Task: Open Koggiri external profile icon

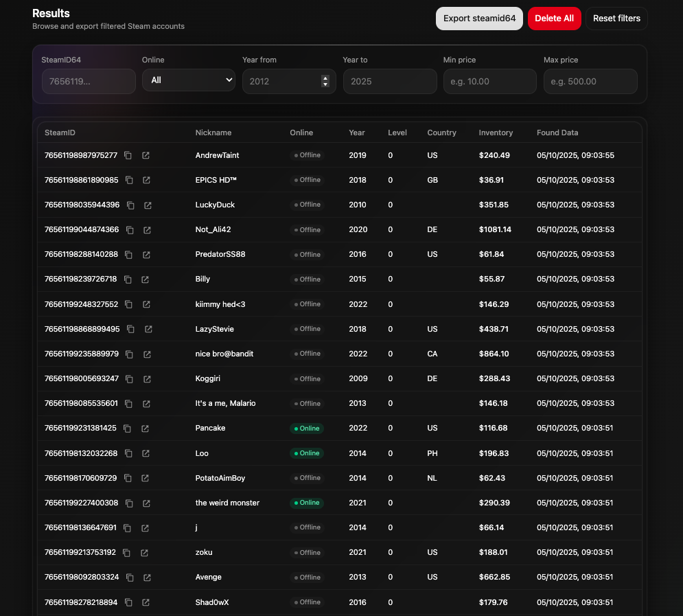Action: pyautogui.click(x=147, y=379)
